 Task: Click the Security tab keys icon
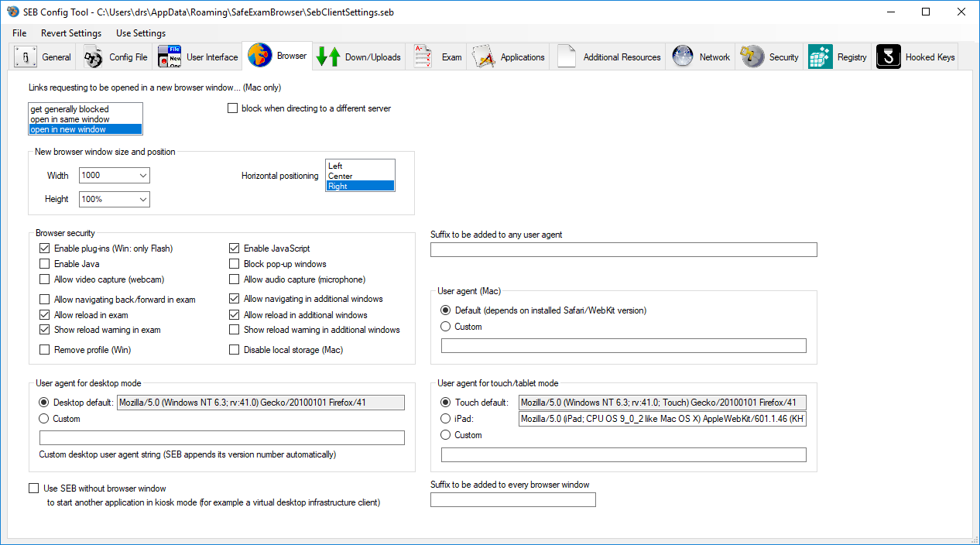coord(752,57)
